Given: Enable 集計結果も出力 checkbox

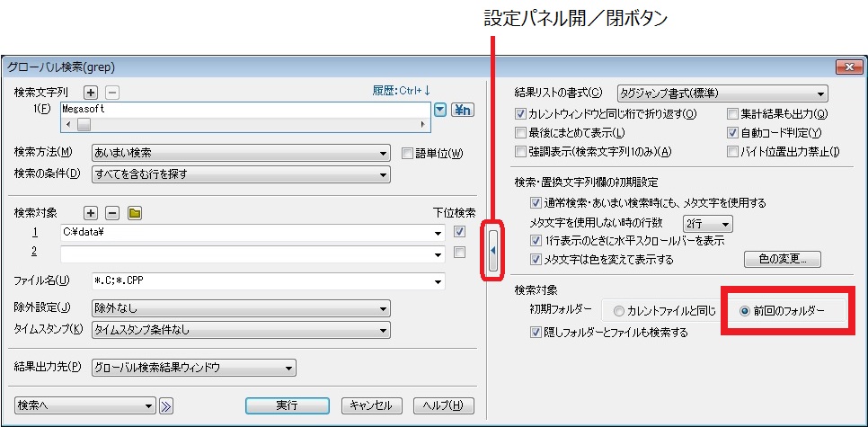Looking at the screenshot, I should coord(732,114).
